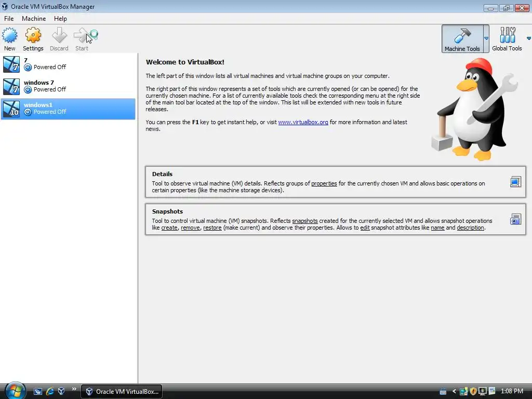Click the "Welcome to VirtualBox!" heading

[x=185, y=62]
